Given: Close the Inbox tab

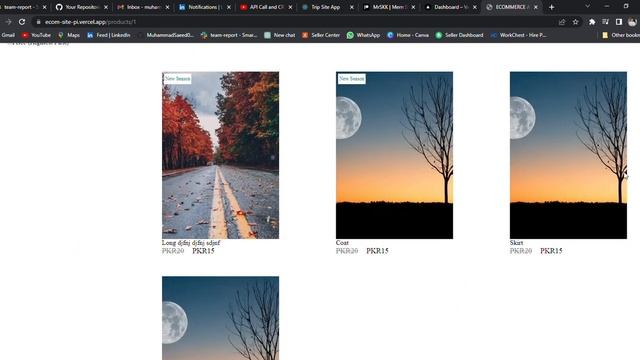Looking at the screenshot, I should click(167, 7).
